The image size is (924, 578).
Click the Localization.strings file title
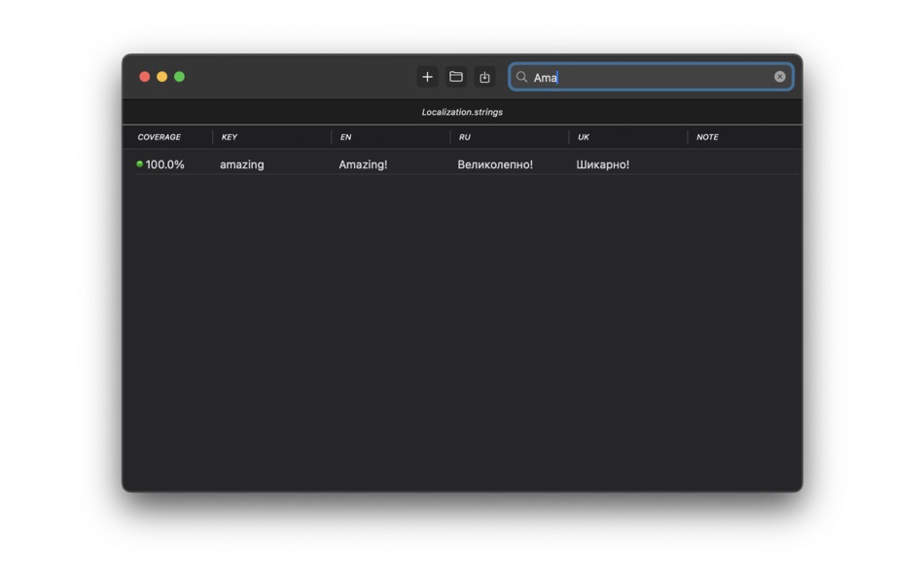click(462, 112)
